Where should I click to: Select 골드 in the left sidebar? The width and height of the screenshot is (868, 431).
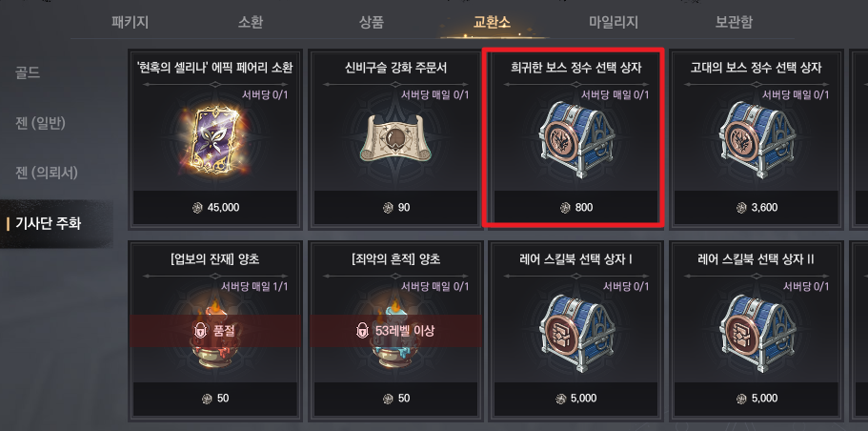pos(28,72)
